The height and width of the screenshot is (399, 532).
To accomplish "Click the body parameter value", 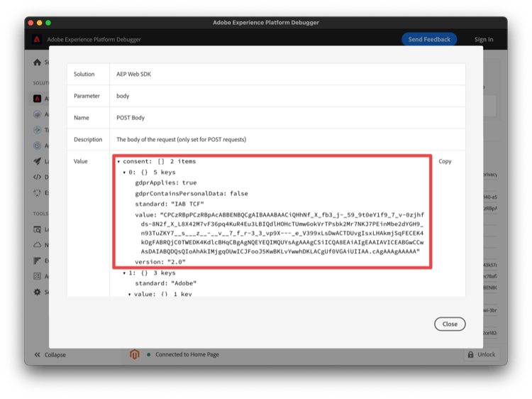I will pyautogui.click(x=123, y=96).
